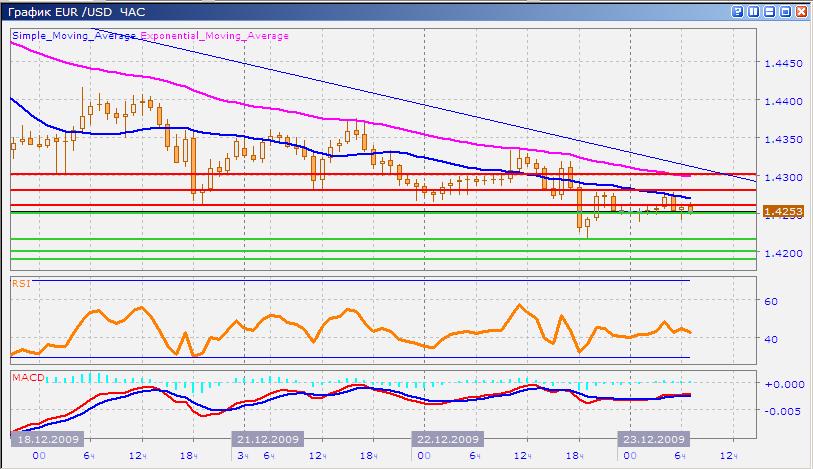Click the 22.12.2009 date marker
The height and width of the screenshot is (469, 813).
pos(447,439)
